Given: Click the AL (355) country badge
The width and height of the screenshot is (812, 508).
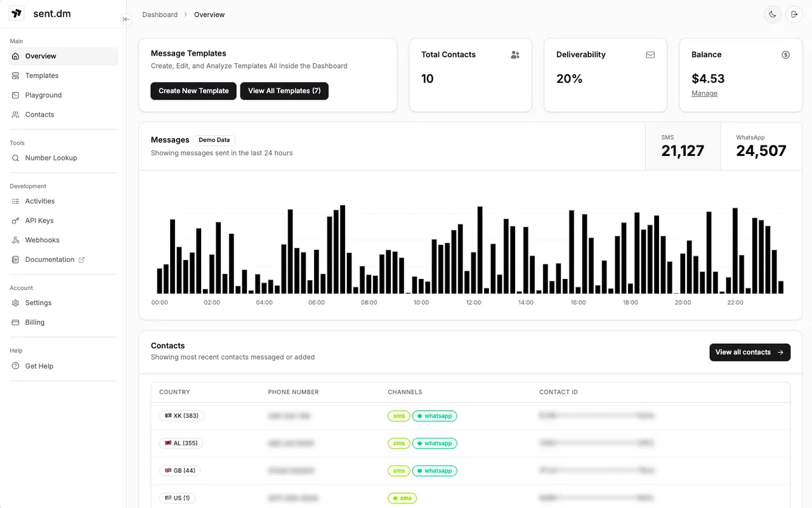Looking at the screenshot, I should pos(181,443).
